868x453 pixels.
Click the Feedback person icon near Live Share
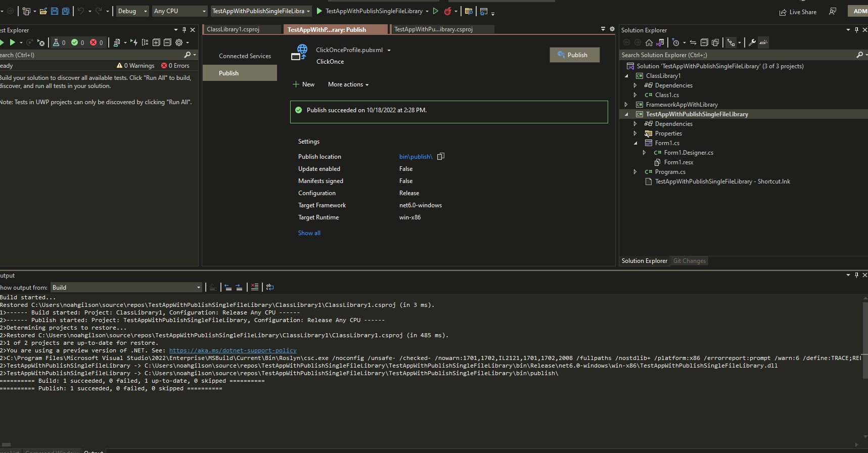(x=833, y=11)
